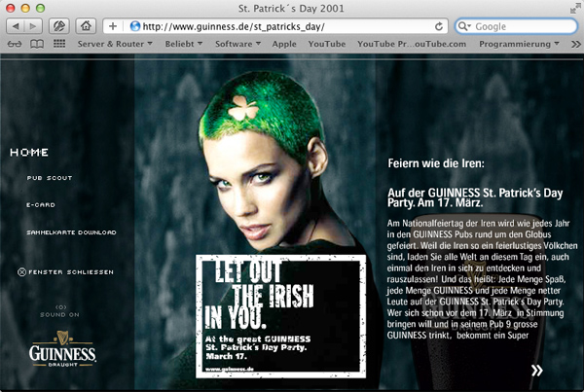Click the window title St. Patrick's Day 2001

[291, 8]
